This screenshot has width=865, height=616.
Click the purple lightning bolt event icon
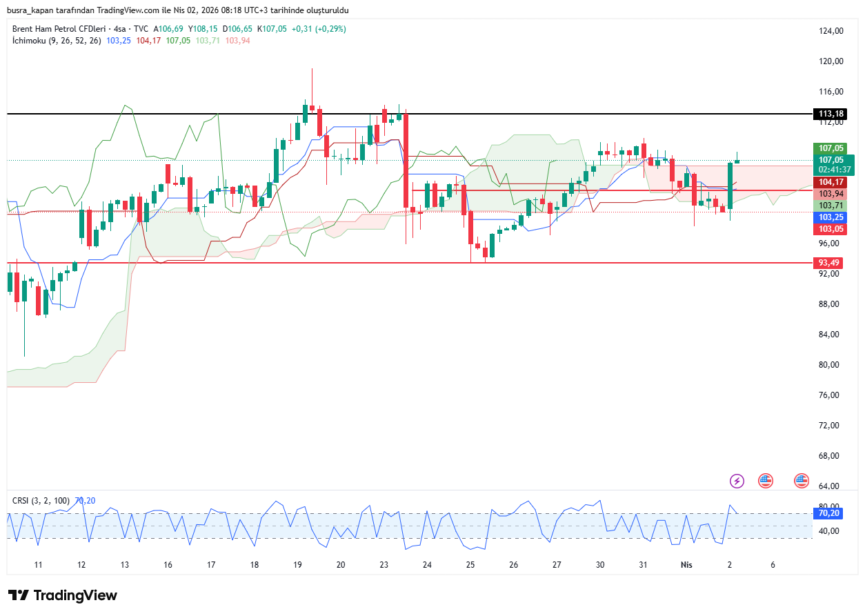click(737, 481)
